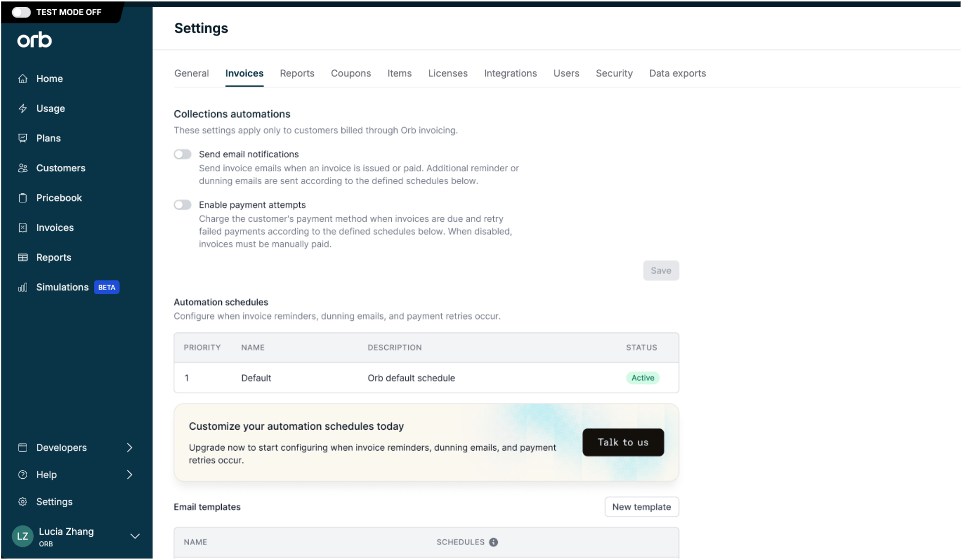
Task: Go to the Items tab
Action: [399, 74]
